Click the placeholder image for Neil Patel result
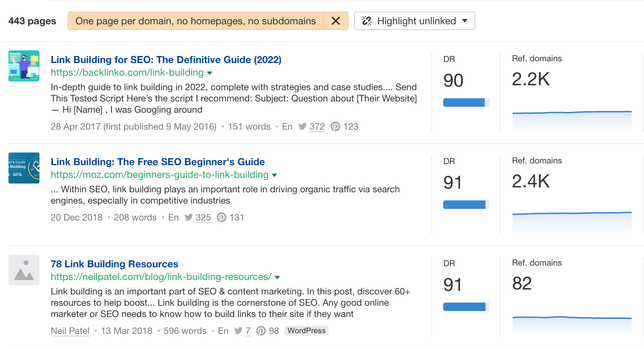 pos(24,270)
